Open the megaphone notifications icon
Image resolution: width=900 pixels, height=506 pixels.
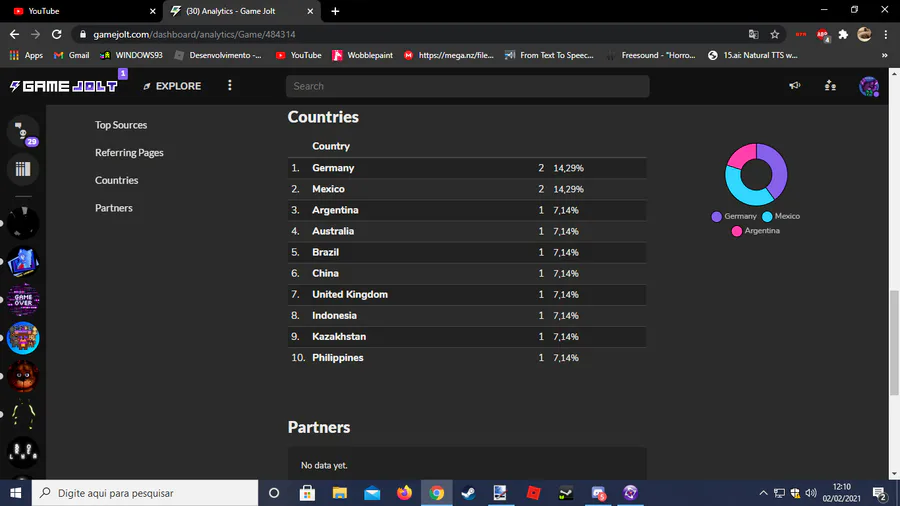[x=794, y=85]
